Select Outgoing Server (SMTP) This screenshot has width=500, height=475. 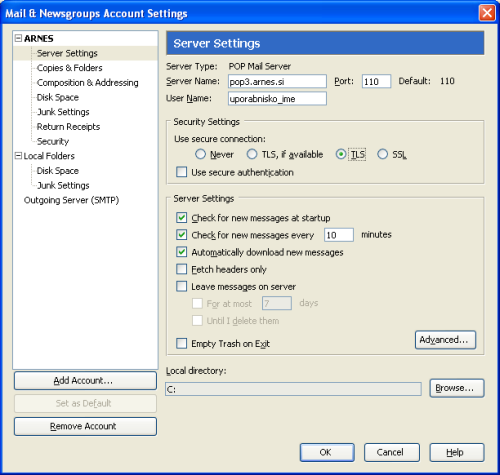coord(71,200)
